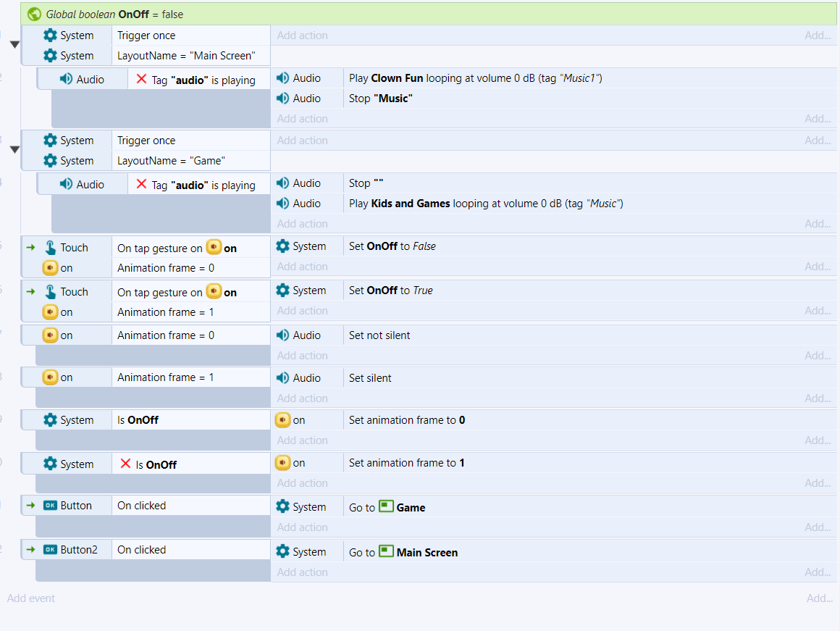The height and width of the screenshot is (631, 840).
Task: Click Add action below Go to Main Screen
Action: click(302, 572)
